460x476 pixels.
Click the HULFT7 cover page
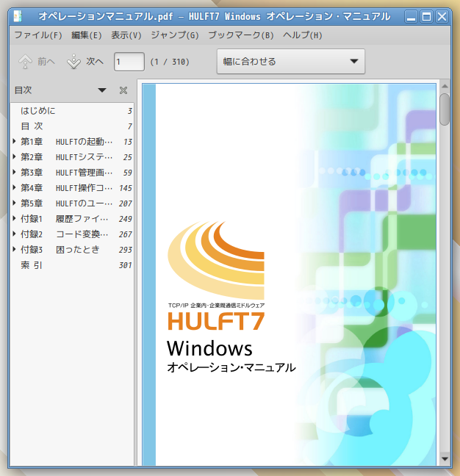[289, 275]
